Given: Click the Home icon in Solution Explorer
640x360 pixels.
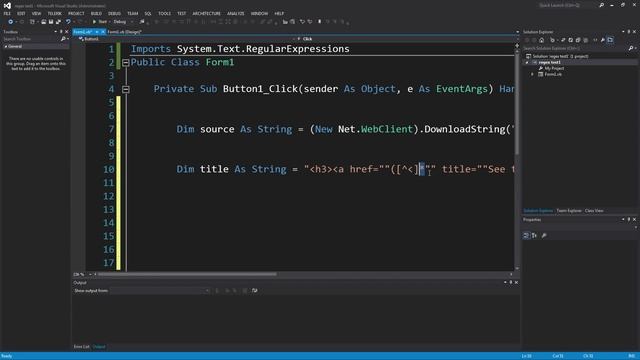Looking at the screenshot, I should point(541,40).
